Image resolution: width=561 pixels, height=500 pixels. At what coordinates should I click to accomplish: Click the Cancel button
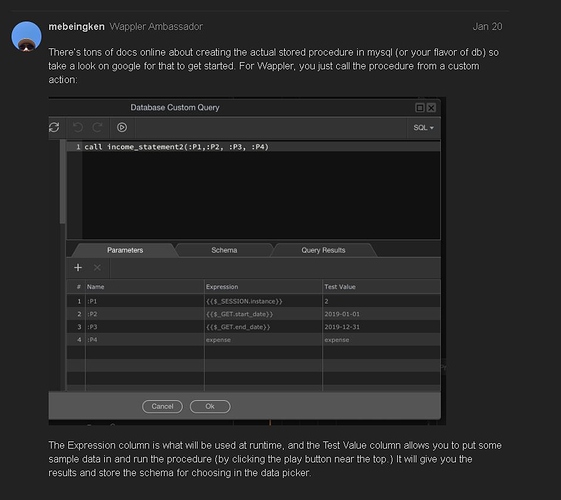162,406
